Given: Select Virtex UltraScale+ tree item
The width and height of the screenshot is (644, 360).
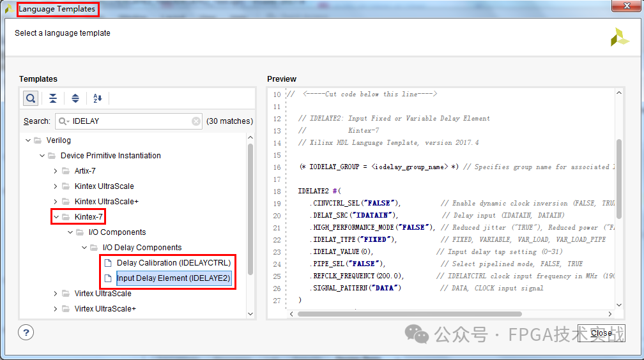Looking at the screenshot, I should (x=105, y=309).
